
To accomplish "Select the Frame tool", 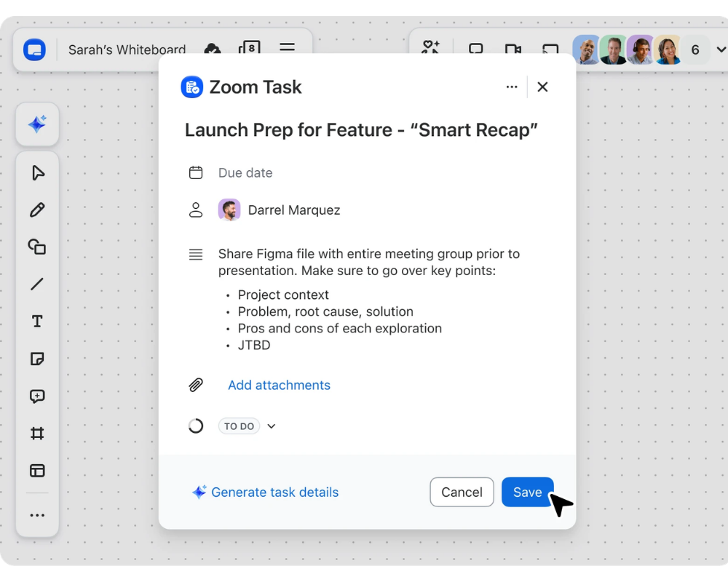I will click(x=37, y=434).
